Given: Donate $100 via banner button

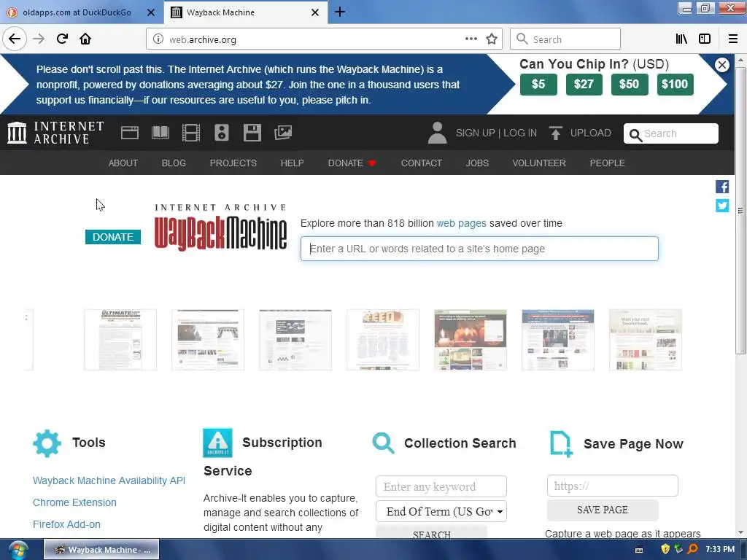Looking at the screenshot, I should click(x=675, y=85).
